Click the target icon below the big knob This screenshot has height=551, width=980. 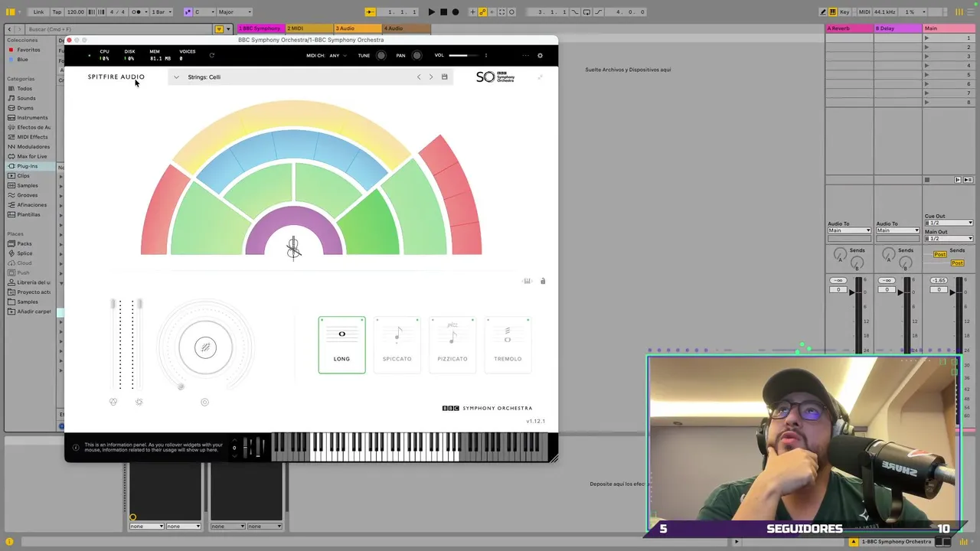[x=204, y=402]
